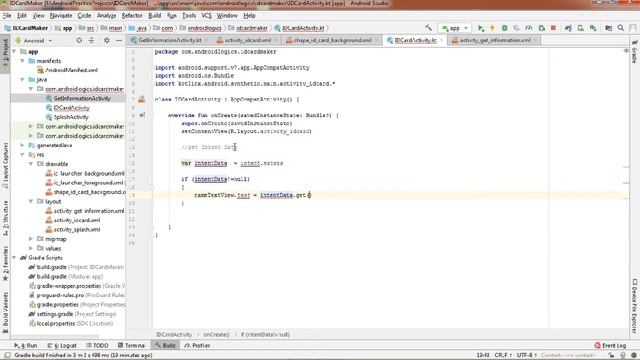Screen dimensions: 640x360
Task: Select SplashActivity in project tree
Action: 67,117
